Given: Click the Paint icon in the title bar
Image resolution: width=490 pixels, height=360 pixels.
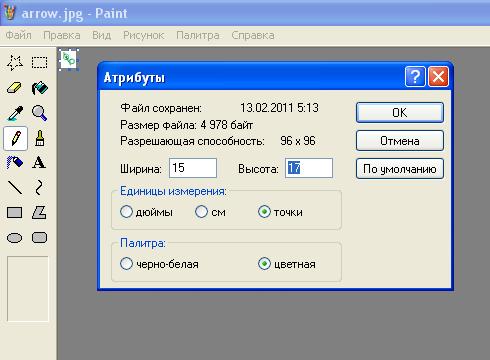Looking at the screenshot, I should click(9, 13).
